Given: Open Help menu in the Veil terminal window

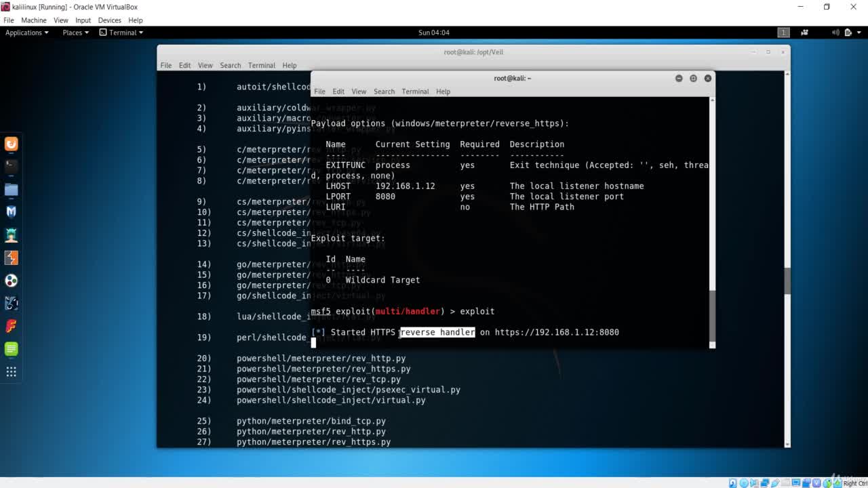Looking at the screenshot, I should click(x=290, y=66).
